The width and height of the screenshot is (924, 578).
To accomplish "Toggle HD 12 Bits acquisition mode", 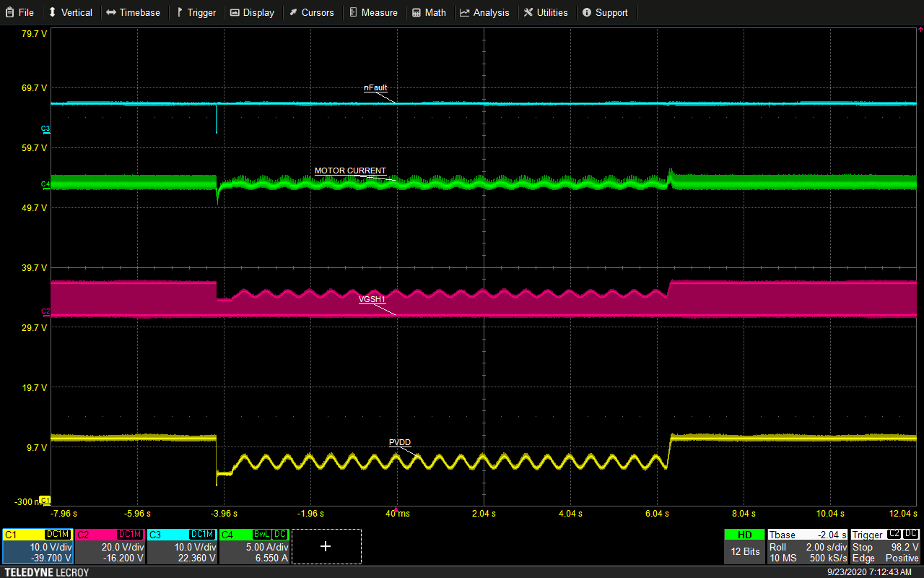I will pos(744,545).
